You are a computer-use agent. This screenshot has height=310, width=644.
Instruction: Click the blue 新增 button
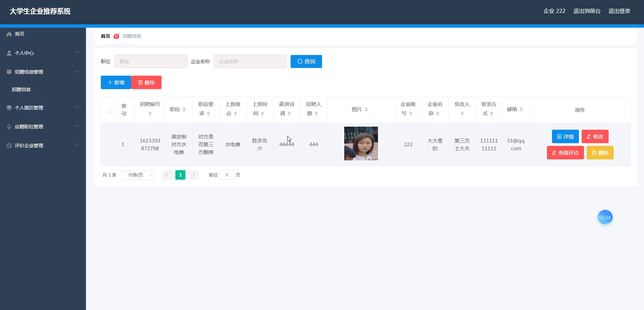[116, 82]
